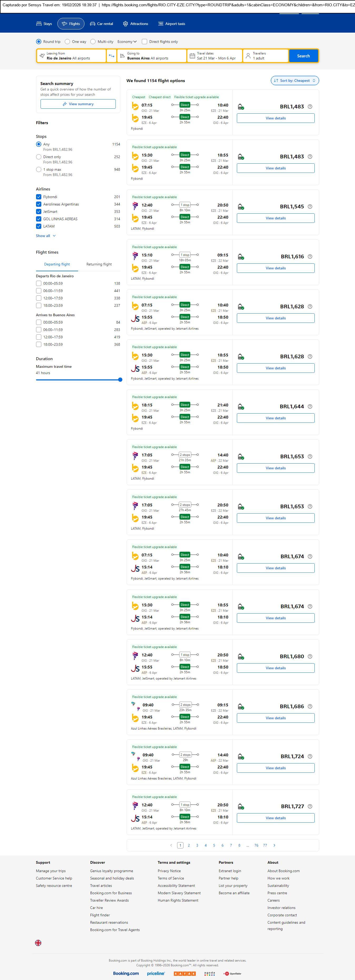Viewport: 355px width, 980px height.
Task: Click the Maximum travel time slider handle
Action: click(120, 380)
